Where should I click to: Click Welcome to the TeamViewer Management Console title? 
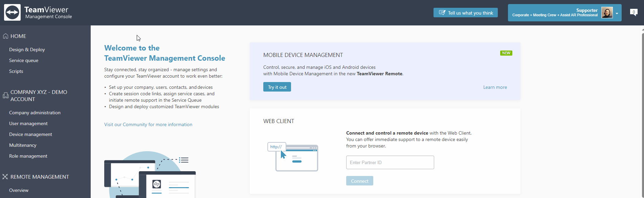point(164,53)
